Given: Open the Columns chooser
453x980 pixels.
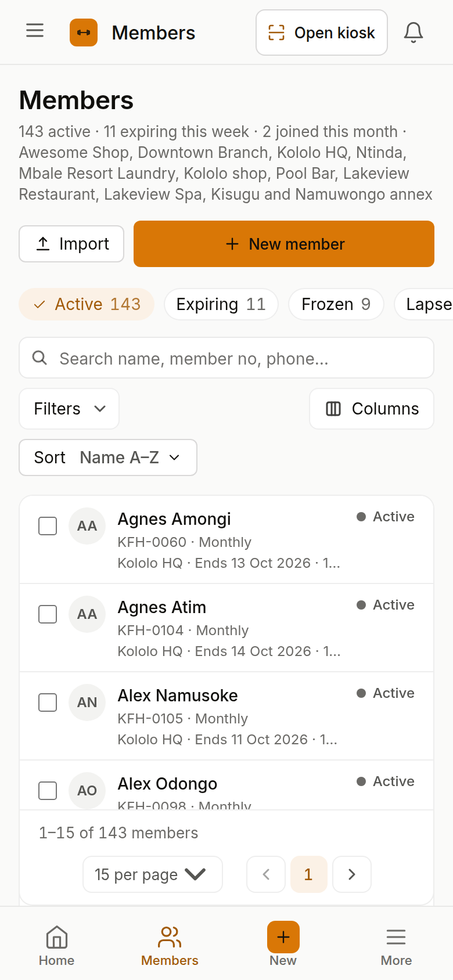Looking at the screenshot, I should pos(372,409).
